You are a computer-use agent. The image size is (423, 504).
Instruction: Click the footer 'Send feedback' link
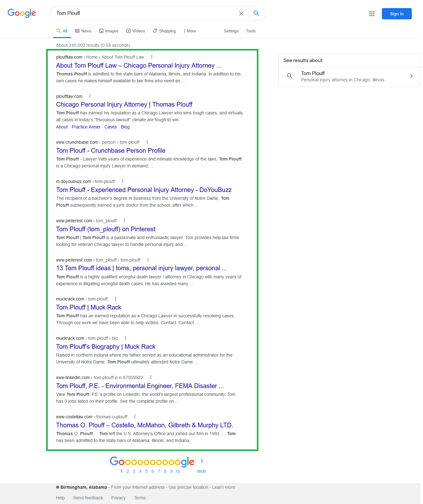pos(88,498)
